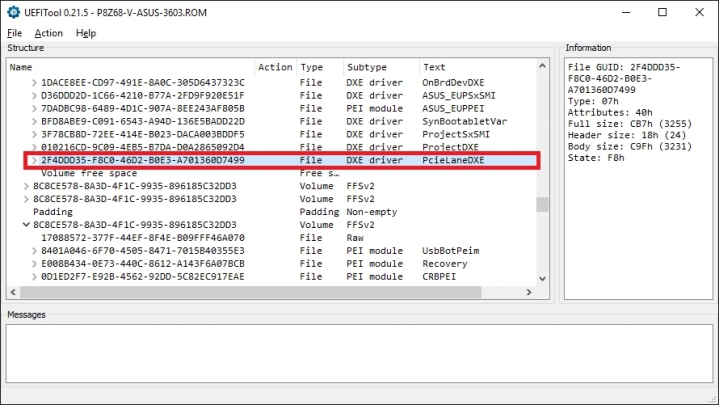Click the vertical scrollbar down arrow
The height and width of the screenshot is (405, 720).
pos(542,279)
